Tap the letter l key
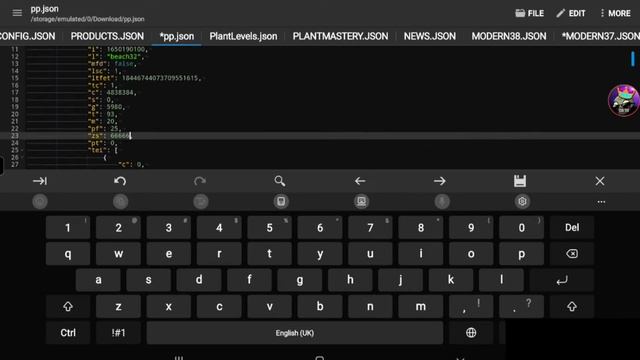The height and width of the screenshot is (360, 640). point(501,280)
